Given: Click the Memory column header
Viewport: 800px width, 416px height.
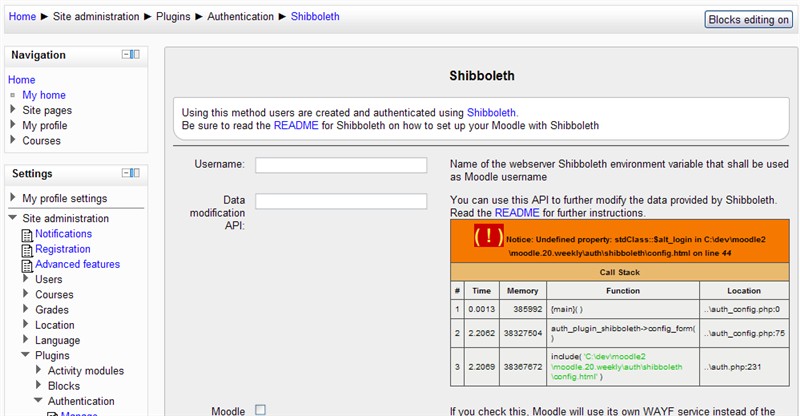Looking at the screenshot, I should coord(522,290).
